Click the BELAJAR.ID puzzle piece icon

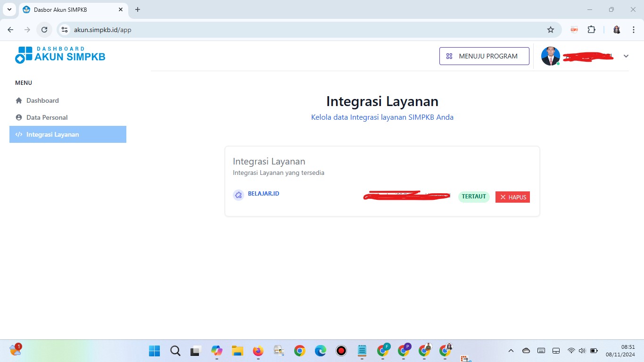click(x=239, y=195)
